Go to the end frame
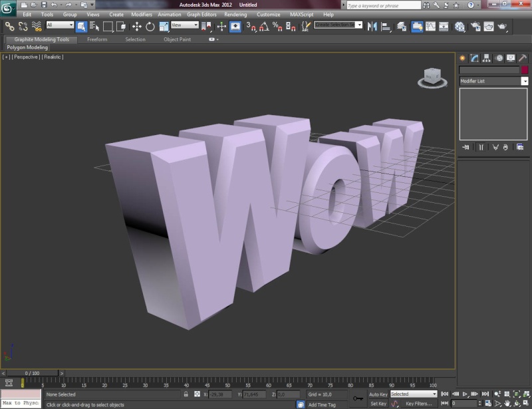The image size is (532, 409). 485,394
